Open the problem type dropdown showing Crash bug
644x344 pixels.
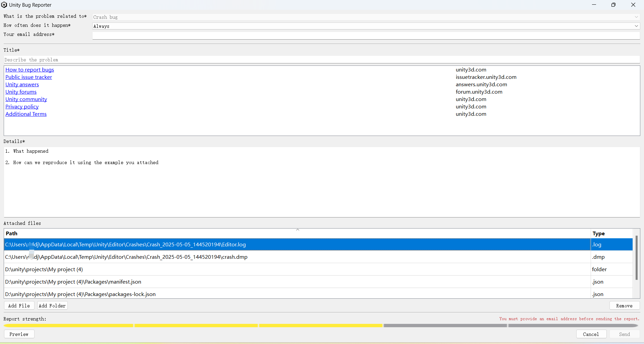pos(636,17)
